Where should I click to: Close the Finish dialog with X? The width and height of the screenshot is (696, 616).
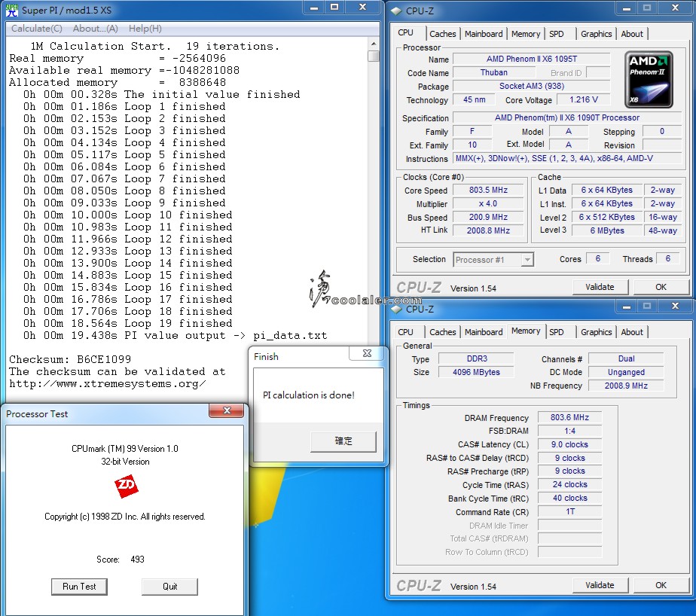(367, 353)
